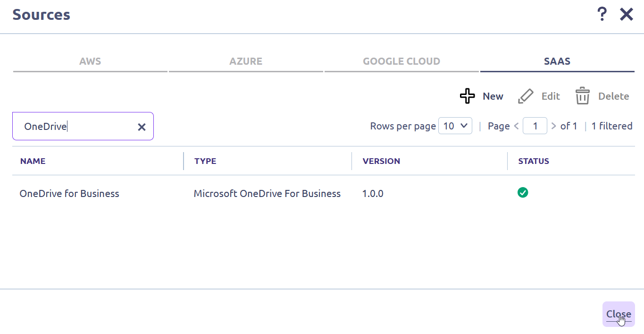Sort by the TYPE column header
Image resolution: width=644 pixels, height=334 pixels.
(x=205, y=161)
